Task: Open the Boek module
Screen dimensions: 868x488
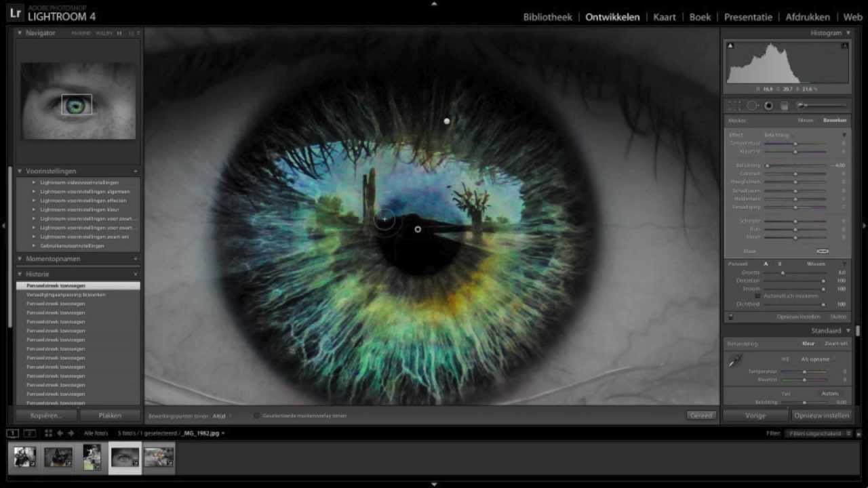Action: [700, 17]
